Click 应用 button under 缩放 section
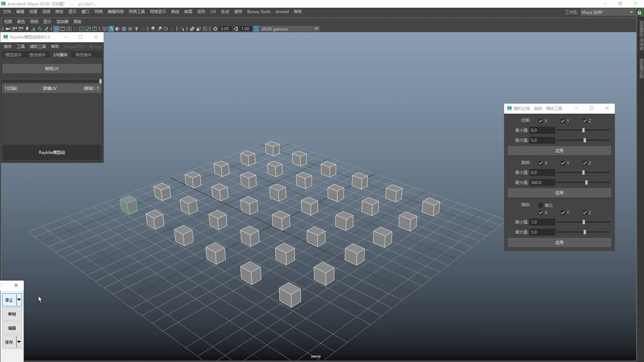 [559, 242]
